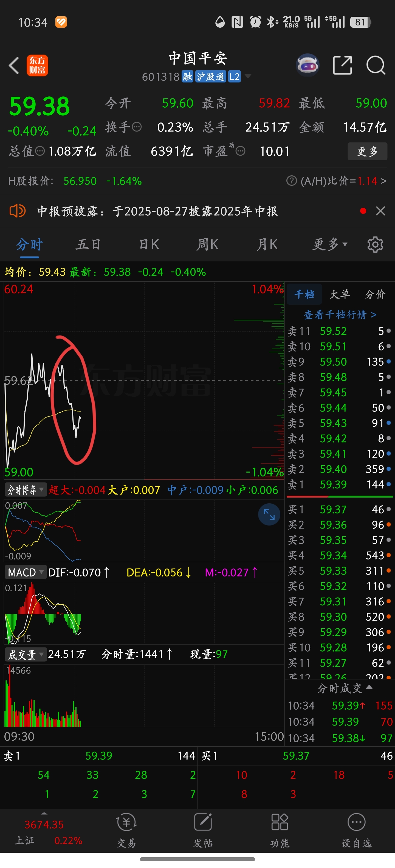Select 买11 59.27 order row

pyautogui.click(x=339, y=663)
